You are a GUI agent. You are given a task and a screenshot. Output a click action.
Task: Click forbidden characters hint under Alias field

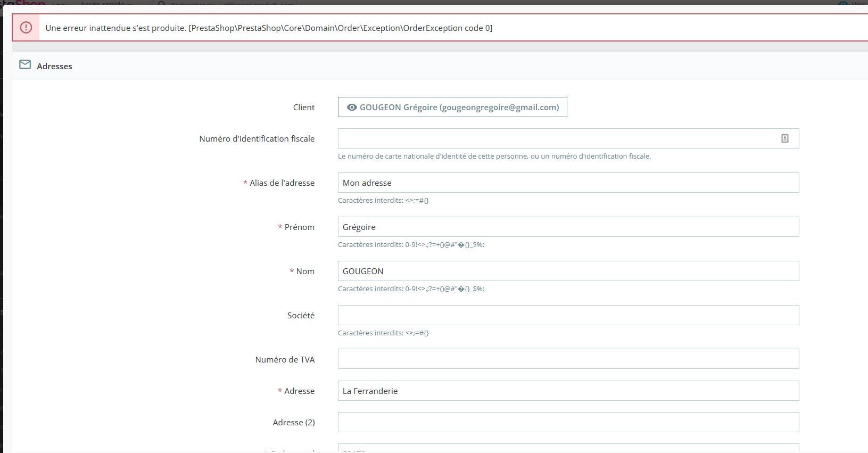coord(383,200)
